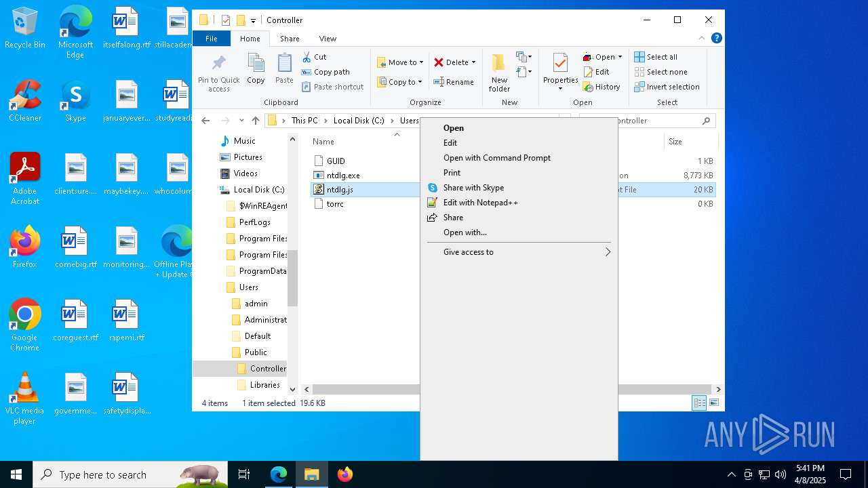Select the ntdlg.exe file
Viewport: 868px width, 488px height.
343,176
